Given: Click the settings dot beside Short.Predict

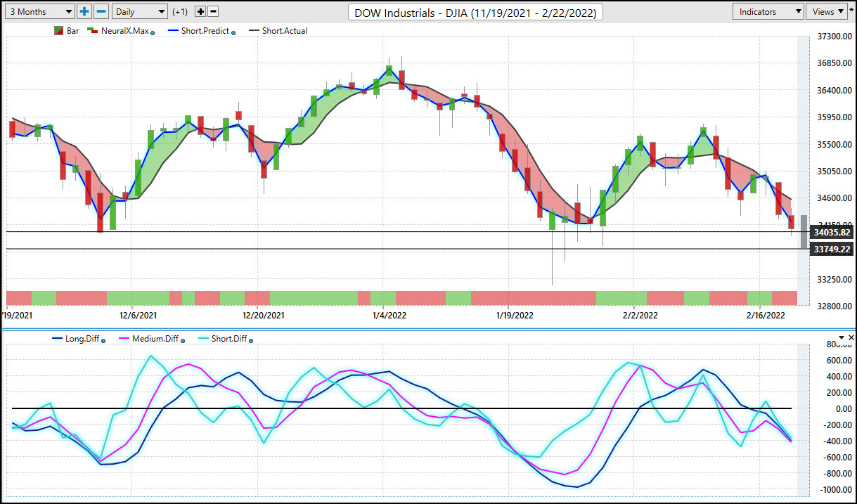Looking at the screenshot, I should [x=233, y=32].
